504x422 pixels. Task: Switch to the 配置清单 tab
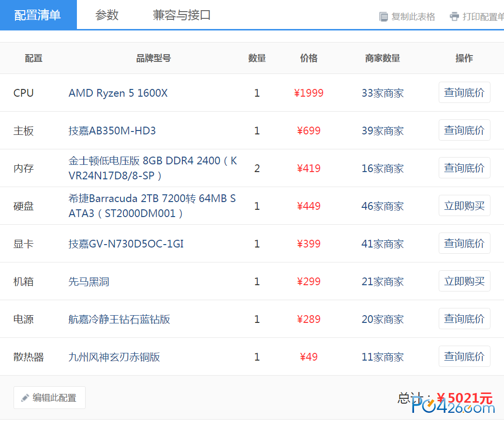[38, 15]
